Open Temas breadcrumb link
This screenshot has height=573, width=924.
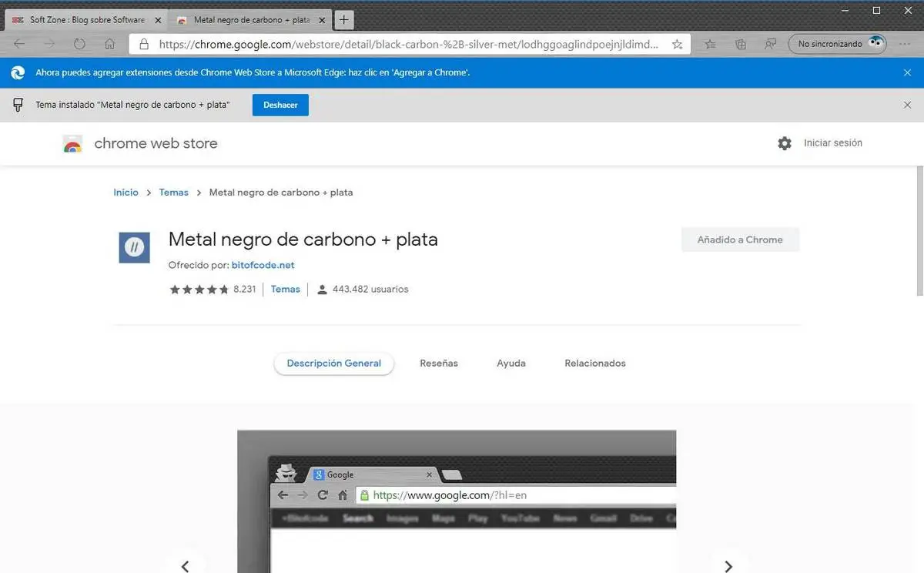[174, 193]
